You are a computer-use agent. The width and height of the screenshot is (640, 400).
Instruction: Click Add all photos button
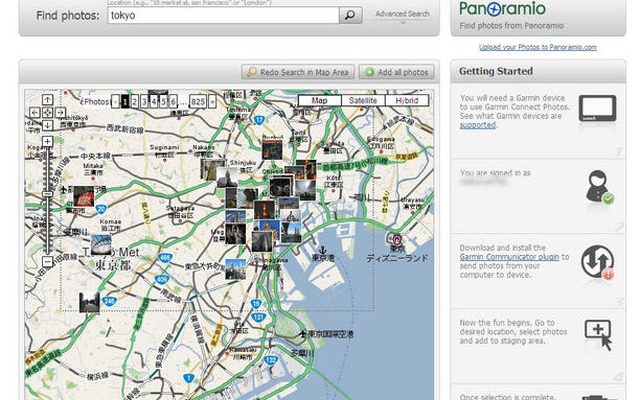tap(396, 72)
